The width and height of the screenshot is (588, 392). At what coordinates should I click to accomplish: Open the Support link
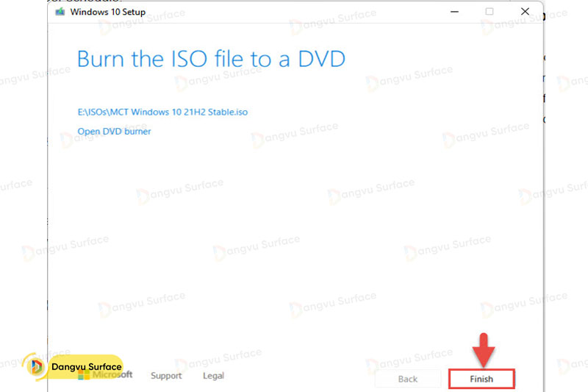(166, 376)
